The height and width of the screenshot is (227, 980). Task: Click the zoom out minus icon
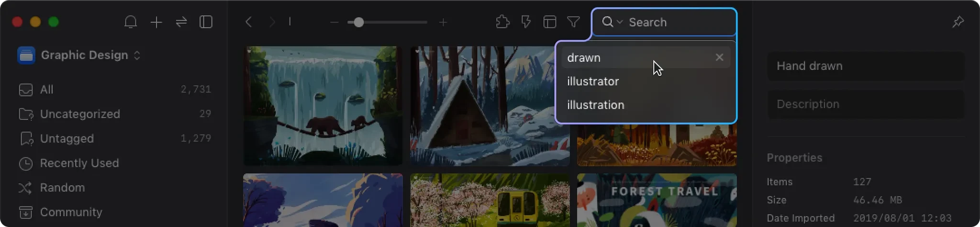pyautogui.click(x=334, y=22)
